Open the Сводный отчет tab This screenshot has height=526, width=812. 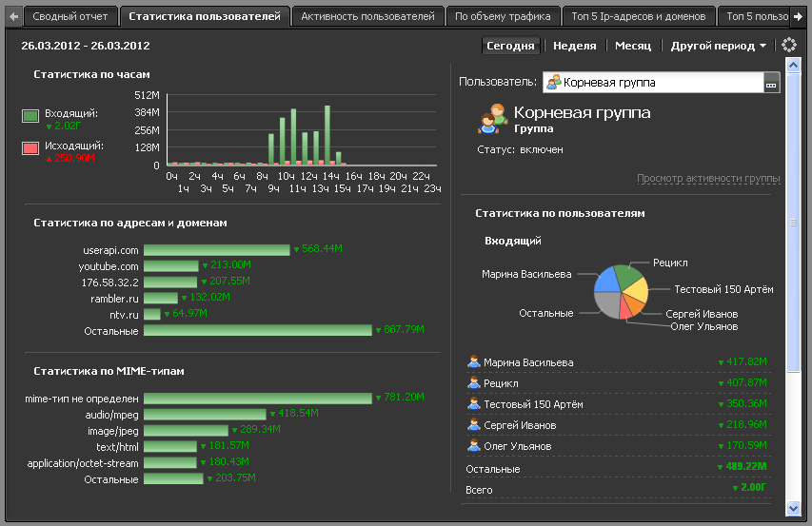[71, 16]
